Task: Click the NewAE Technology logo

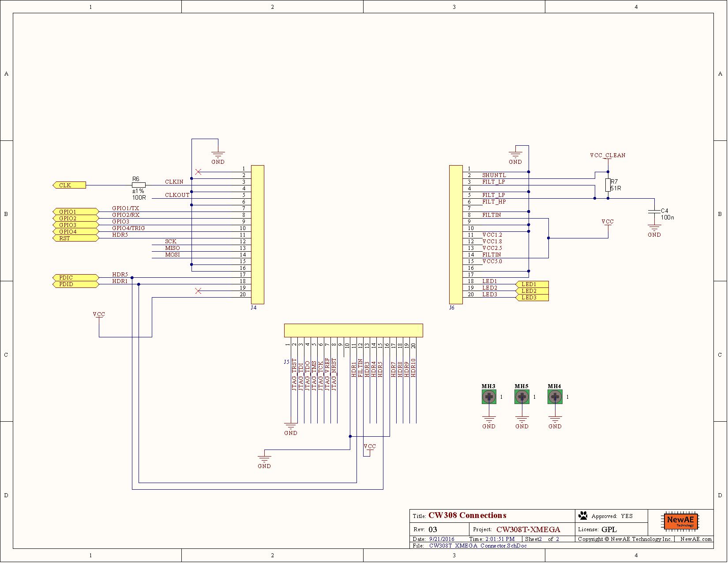Action: (680, 521)
